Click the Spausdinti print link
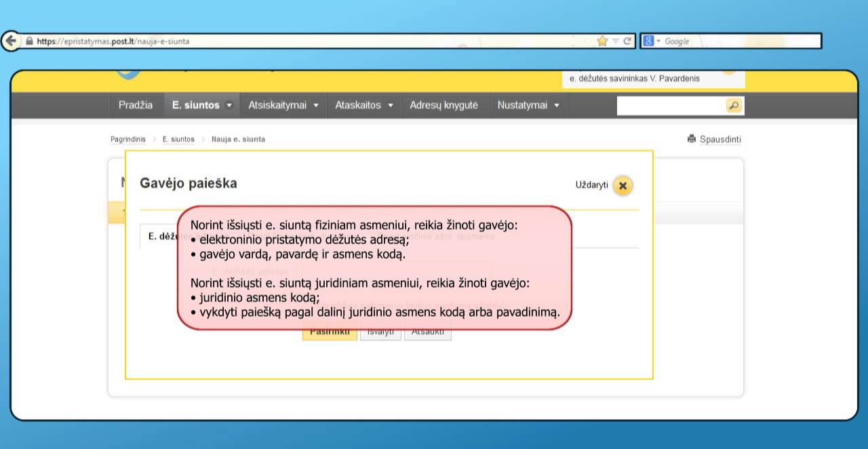Viewport: 868px width, 449px height. tap(720, 139)
